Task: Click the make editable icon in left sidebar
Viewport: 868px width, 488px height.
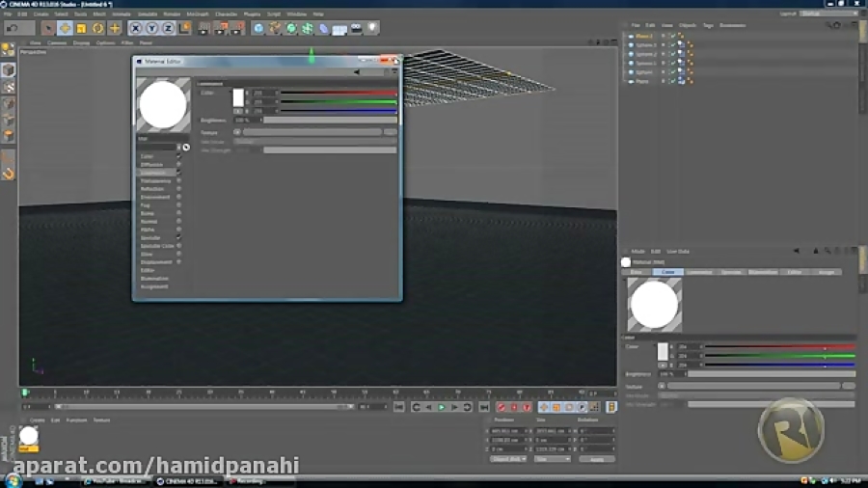Action: [8, 50]
